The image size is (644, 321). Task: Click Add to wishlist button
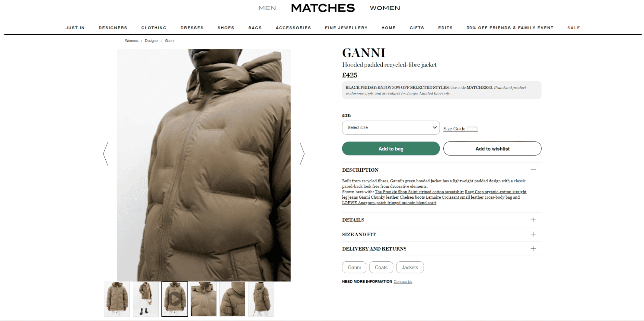click(492, 149)
